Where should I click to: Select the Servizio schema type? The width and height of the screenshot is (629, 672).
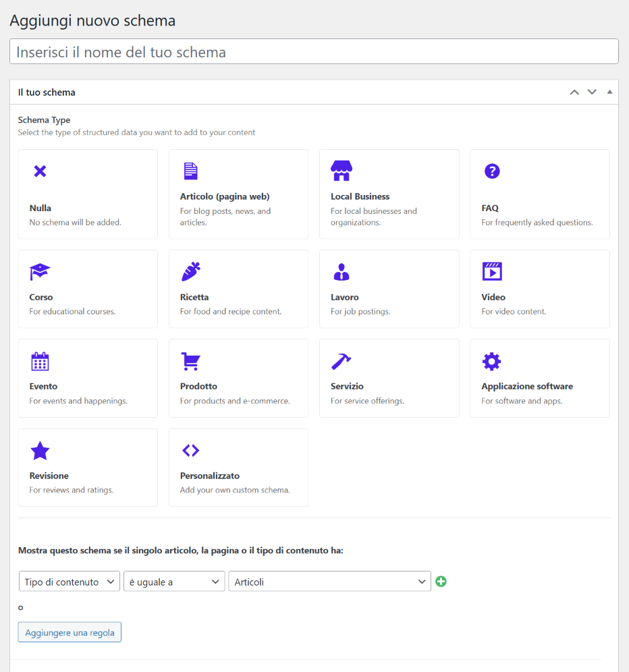[389, 378]
